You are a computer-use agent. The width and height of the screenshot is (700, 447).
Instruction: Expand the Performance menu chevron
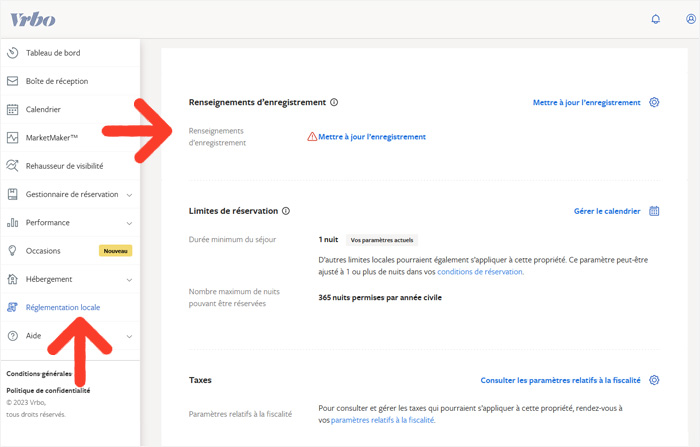click(x=129, y=223)
